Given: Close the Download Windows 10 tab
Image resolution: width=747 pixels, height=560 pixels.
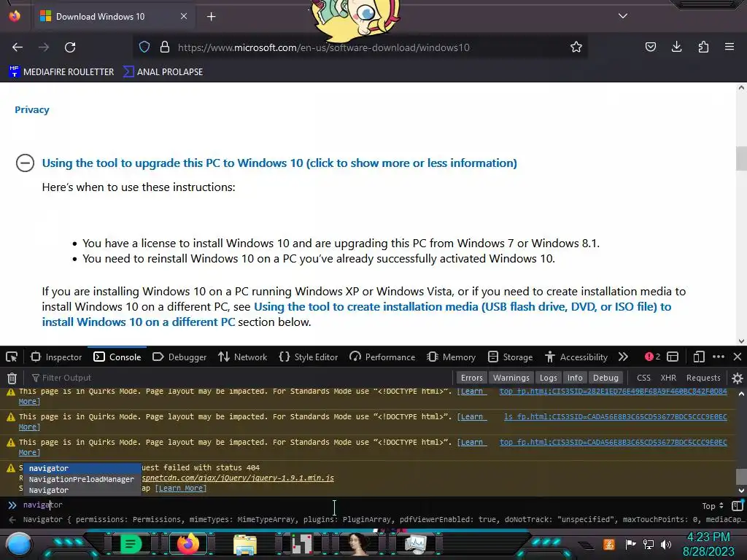Looking at the screenshot, I should coord(184,16).
